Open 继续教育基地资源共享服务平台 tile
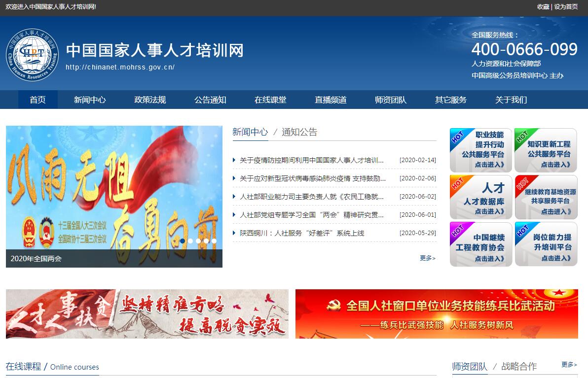Screen dimensions: 588x378 coord(546,197)
